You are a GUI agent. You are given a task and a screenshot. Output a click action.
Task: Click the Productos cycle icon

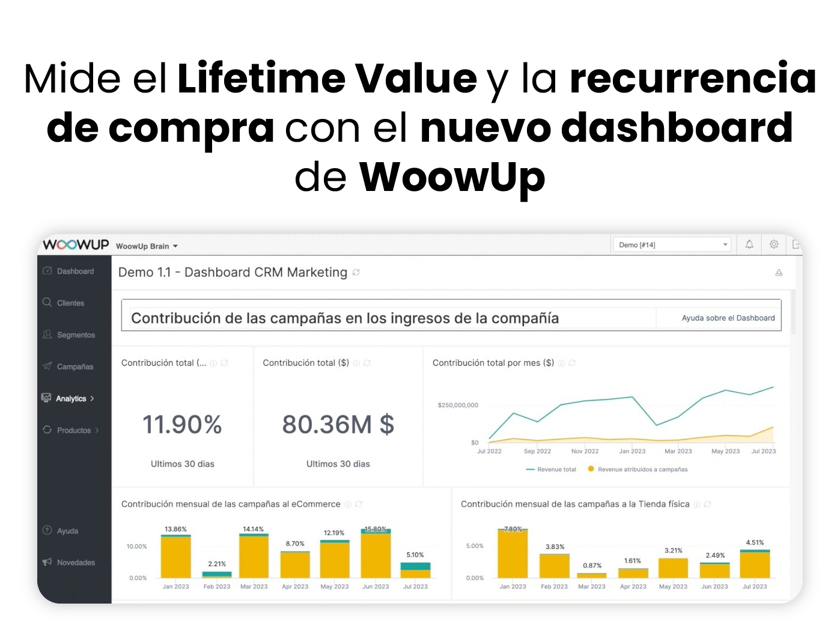click(x=47, y=429)
